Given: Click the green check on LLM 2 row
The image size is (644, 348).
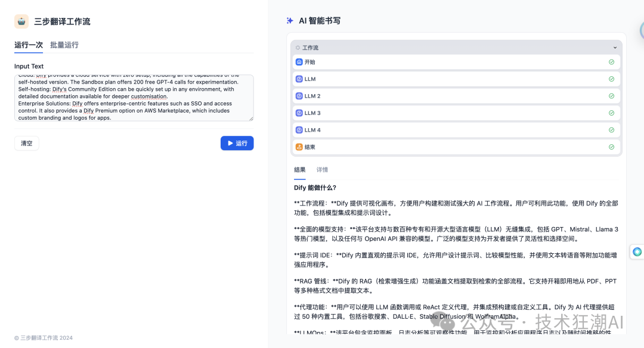Looking at the screenshot, I should click(612, 96).
